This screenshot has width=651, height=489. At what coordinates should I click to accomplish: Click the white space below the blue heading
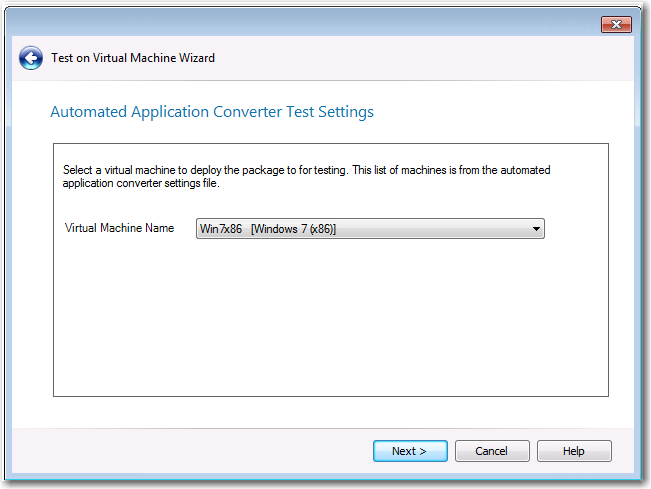[330, 133]
